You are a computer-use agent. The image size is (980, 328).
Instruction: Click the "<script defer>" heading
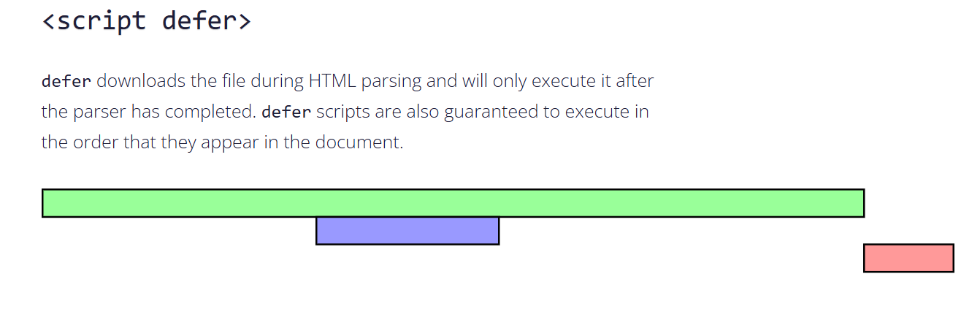[x=147, y=20]
